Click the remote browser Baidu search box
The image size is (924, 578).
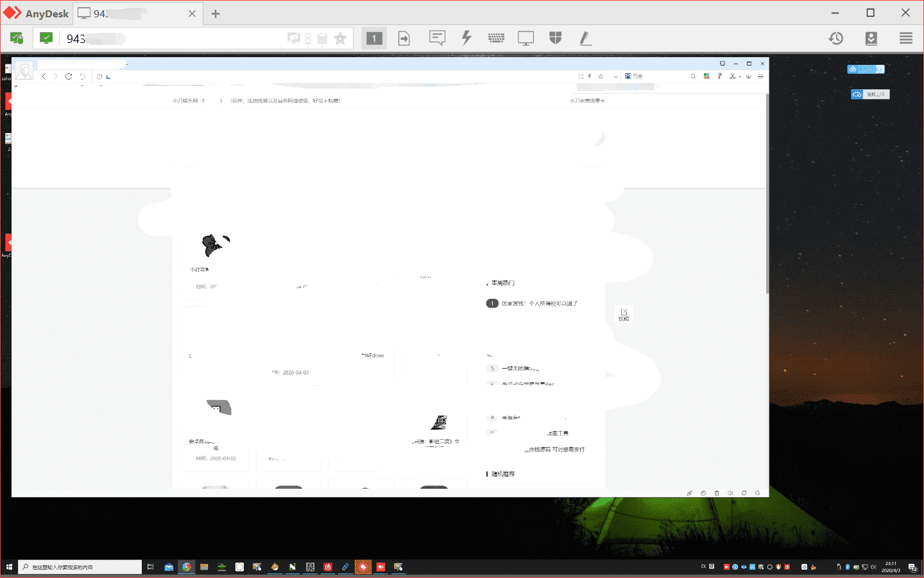pos(661,76)
